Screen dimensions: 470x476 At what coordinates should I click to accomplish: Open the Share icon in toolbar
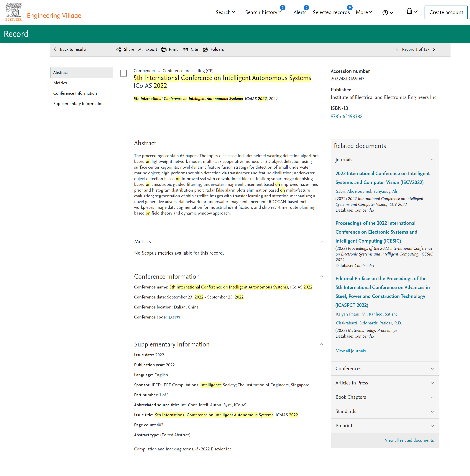click(119, 49)
